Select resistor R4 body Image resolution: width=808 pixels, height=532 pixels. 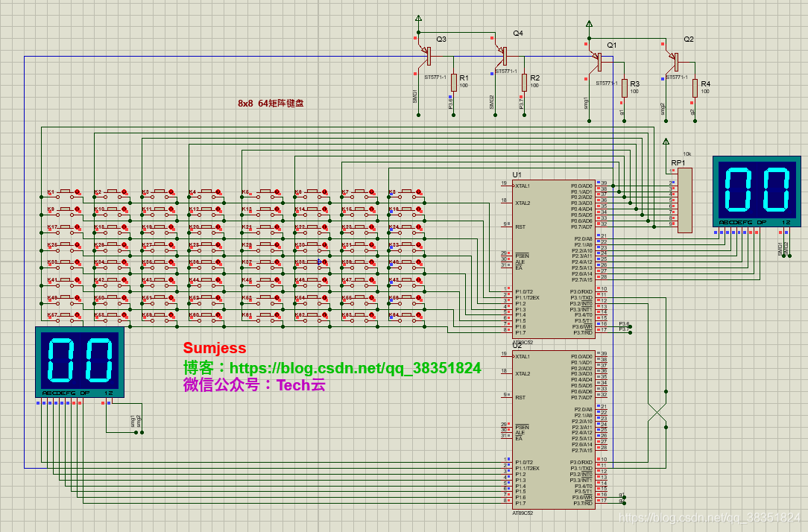pyautogui.click(x=695, y=88)
